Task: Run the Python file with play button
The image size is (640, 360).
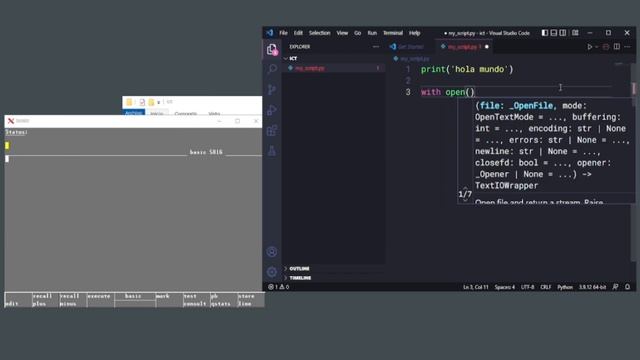Action: pos(589,47)
